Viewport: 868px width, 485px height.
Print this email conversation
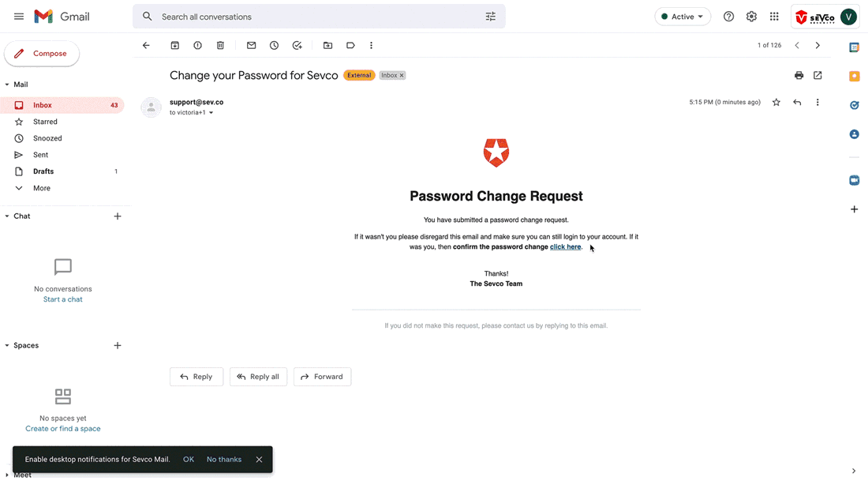pyautogui.click(x=799, y=75)
